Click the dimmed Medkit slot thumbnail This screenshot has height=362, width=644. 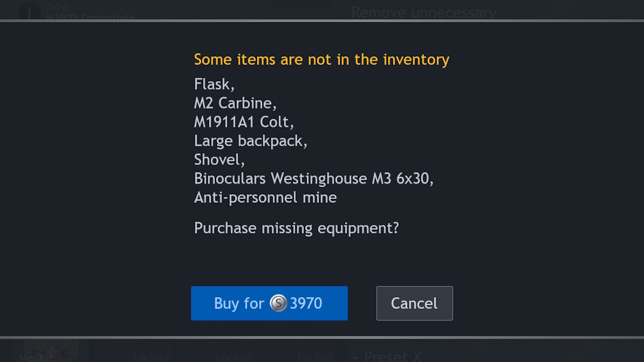51,351
